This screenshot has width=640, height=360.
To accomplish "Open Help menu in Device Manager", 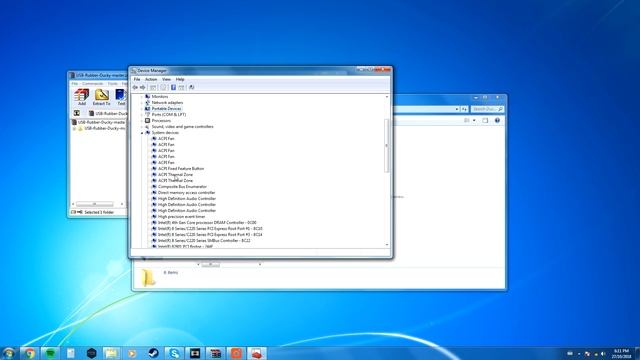I will (x=180, y=79).
